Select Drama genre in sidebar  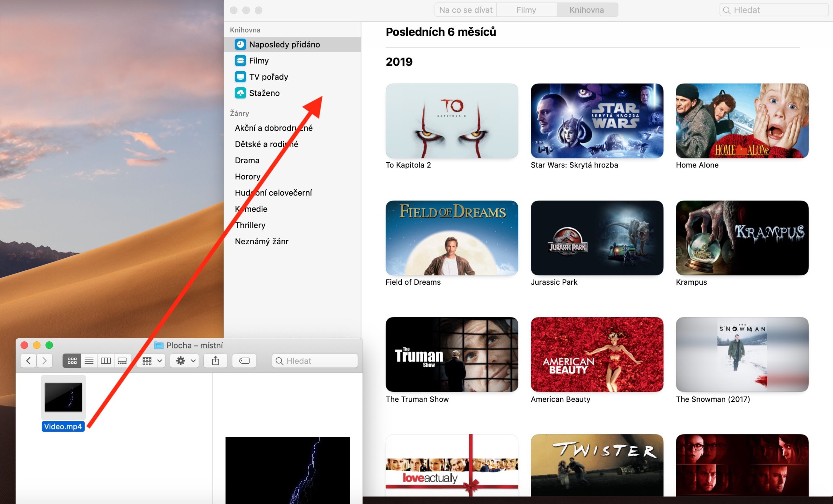click(247, 160)
